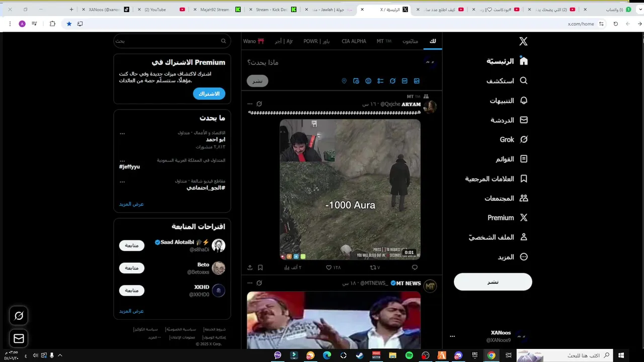Open More (المزيد) circle menu in the sidebar
Image resolution: width=644 pixels, height=362 pixels.
pyautogui.click(x=513, y=257)
